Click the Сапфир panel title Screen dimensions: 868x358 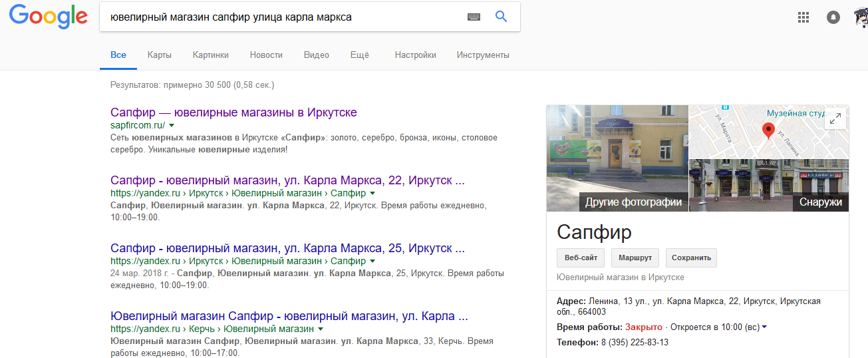tap(594, 232)
